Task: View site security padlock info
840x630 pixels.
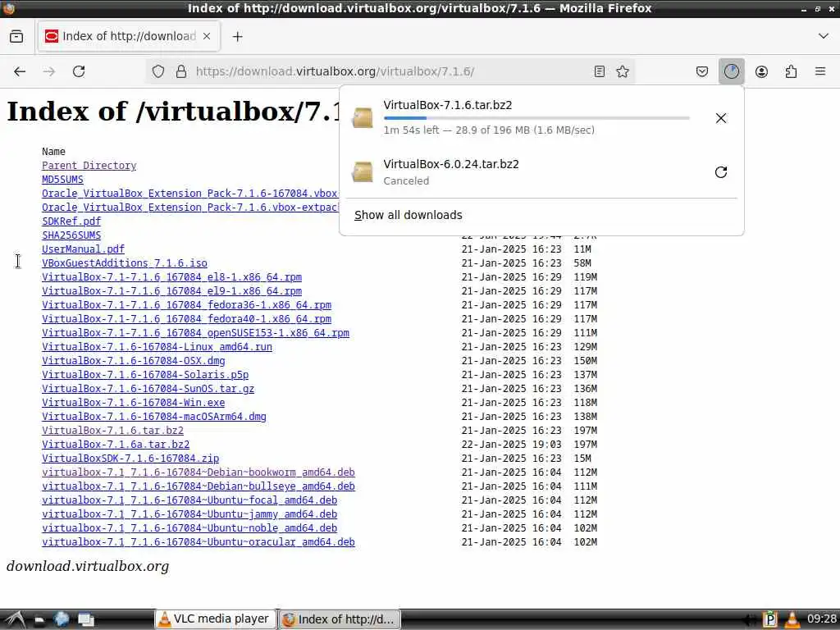Action: click(x=181, y=71)
